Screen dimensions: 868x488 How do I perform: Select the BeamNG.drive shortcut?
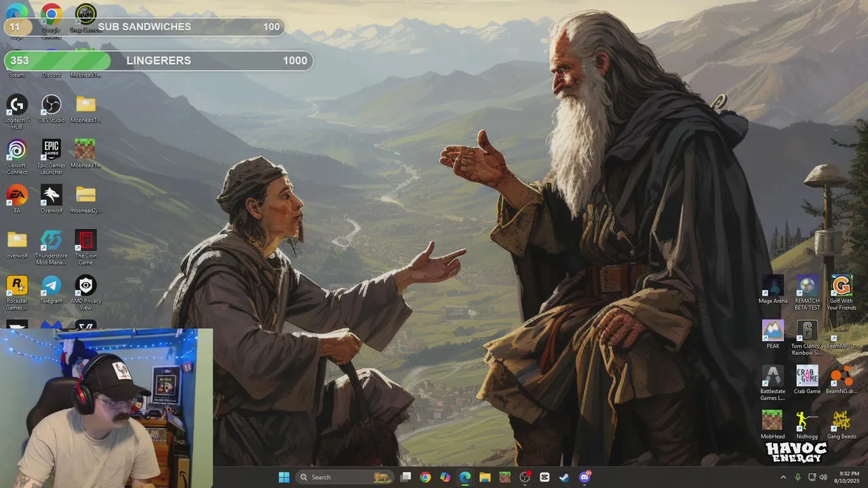tap(842, 380)
